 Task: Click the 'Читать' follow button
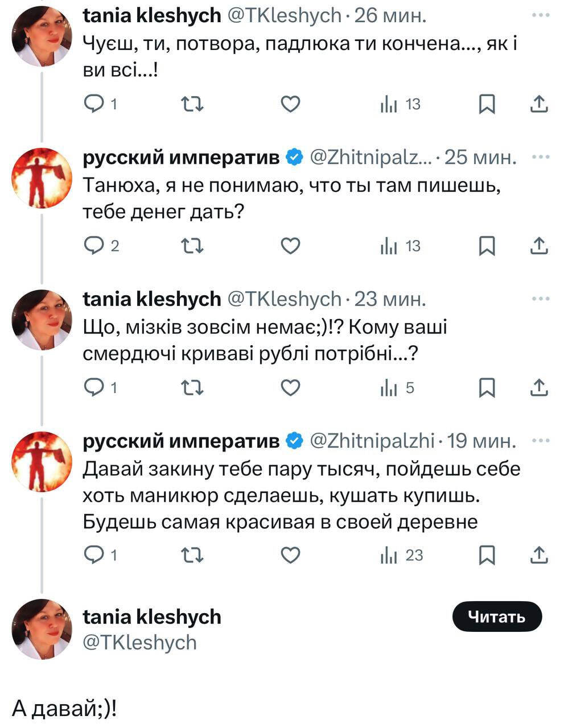point(496,617)
